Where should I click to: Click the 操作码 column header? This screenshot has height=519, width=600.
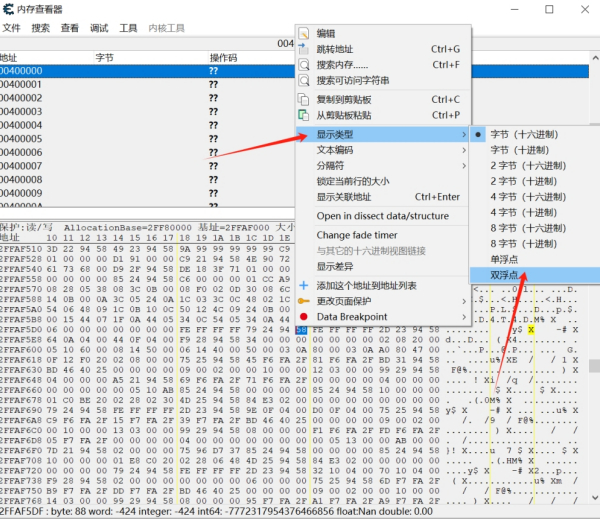point(223,58)
